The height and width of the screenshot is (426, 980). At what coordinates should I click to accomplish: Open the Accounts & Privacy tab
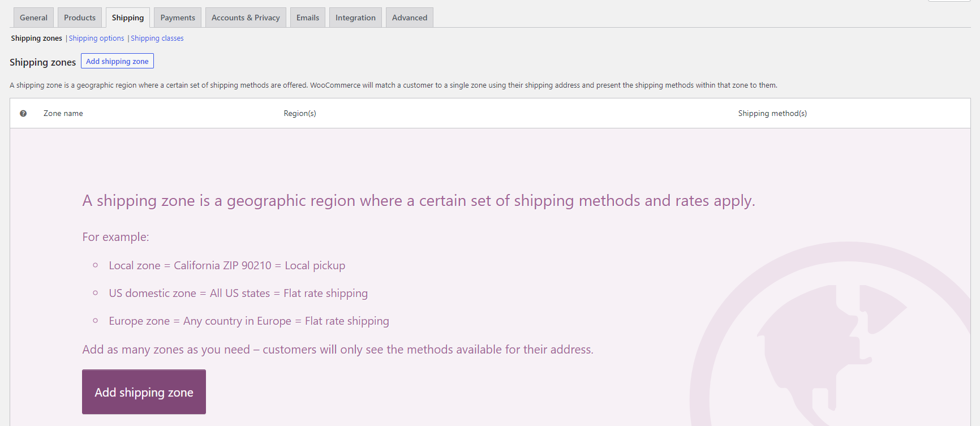(246, 18)
